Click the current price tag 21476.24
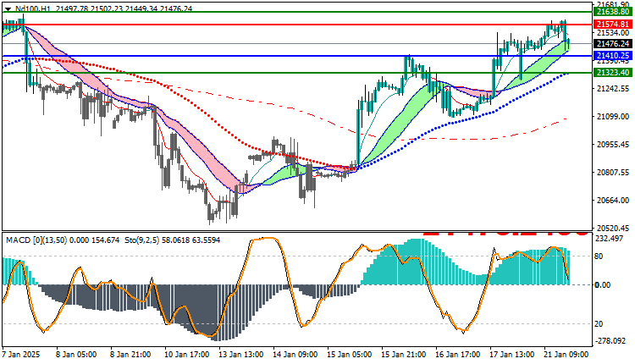Viewport: 635px width, 364px height. click(613, 44)
